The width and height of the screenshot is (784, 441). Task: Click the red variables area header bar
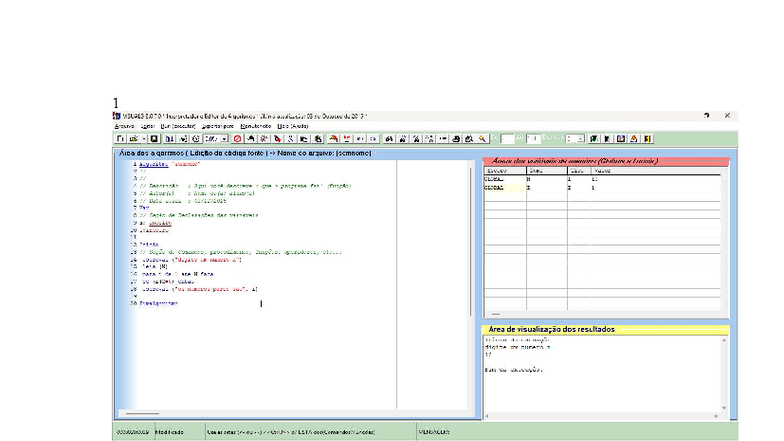tap(606, 161)
